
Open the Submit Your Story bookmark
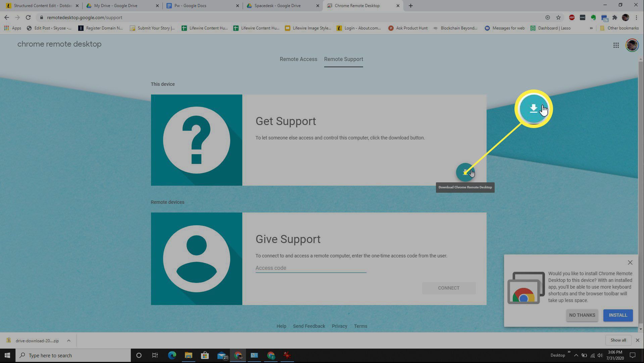[152, 28]
